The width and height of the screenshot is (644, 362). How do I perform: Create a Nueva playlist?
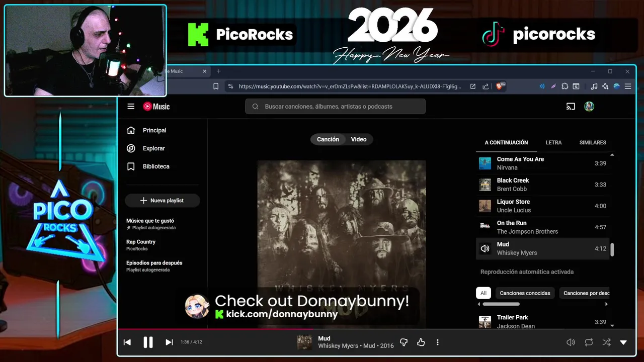coord(162,200)
